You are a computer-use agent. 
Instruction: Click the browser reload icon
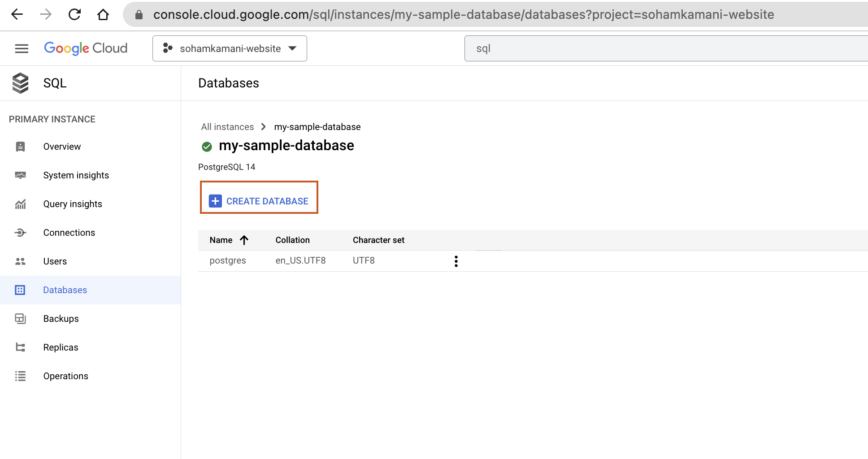click(74, 15)
